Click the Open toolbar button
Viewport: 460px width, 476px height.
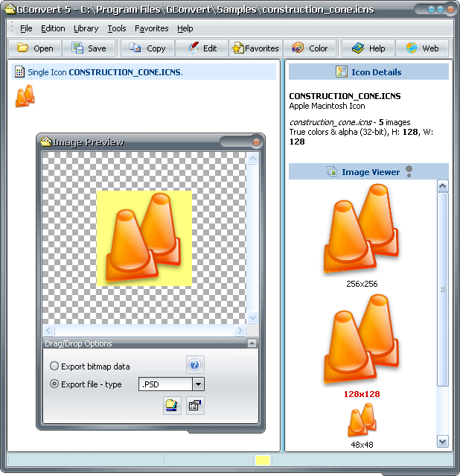pos(35,48)
